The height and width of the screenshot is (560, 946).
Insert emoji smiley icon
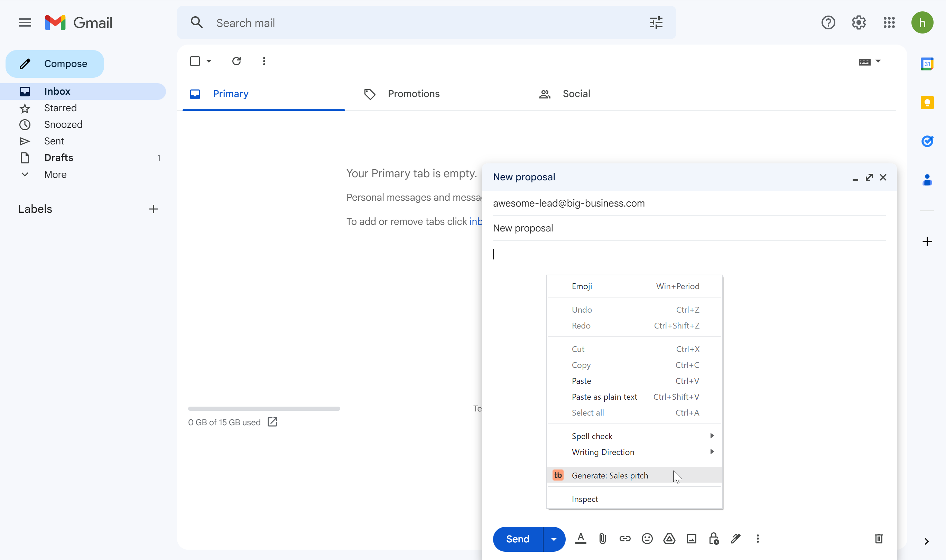click(647, 539)
